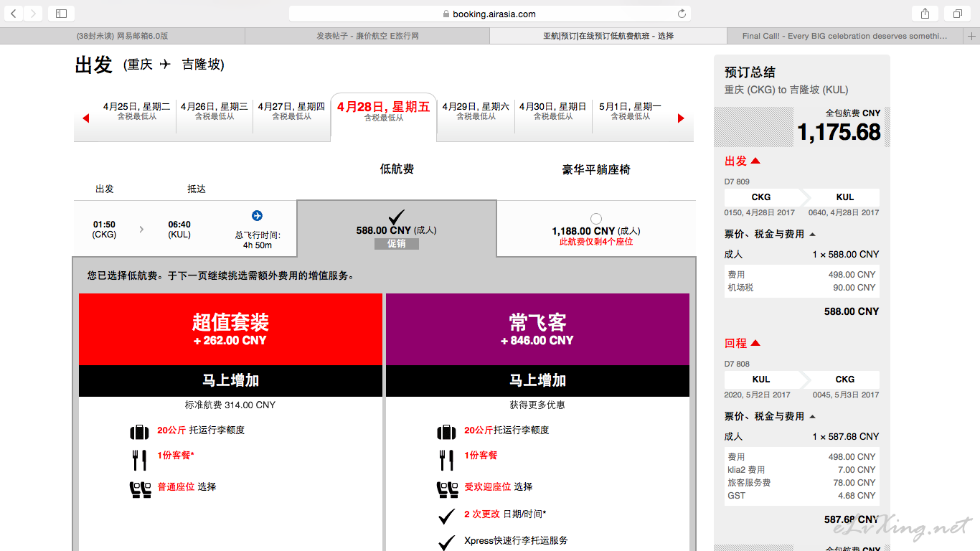This screenshot has height=551, width=980.
Task: Click the purple 常飞客 +846.00 CNY header
Action: pyautogui.click(x=537, y=329)
